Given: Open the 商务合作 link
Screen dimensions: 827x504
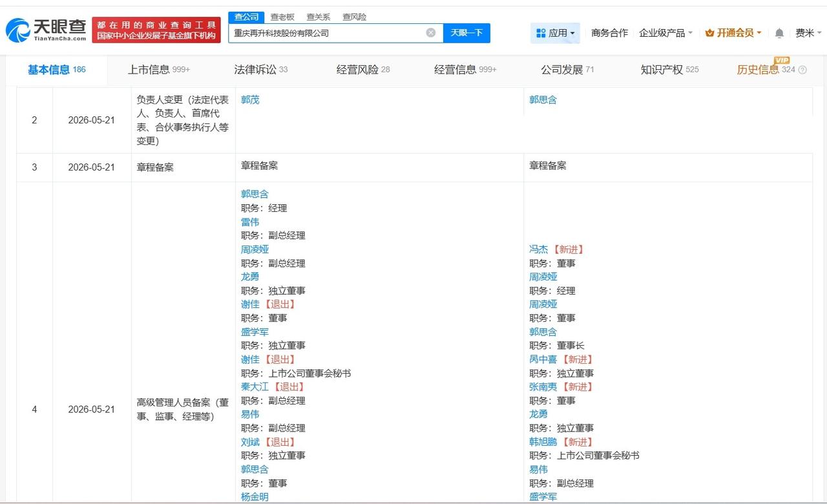Looking at the screenshot, I should tap(609, 33).
